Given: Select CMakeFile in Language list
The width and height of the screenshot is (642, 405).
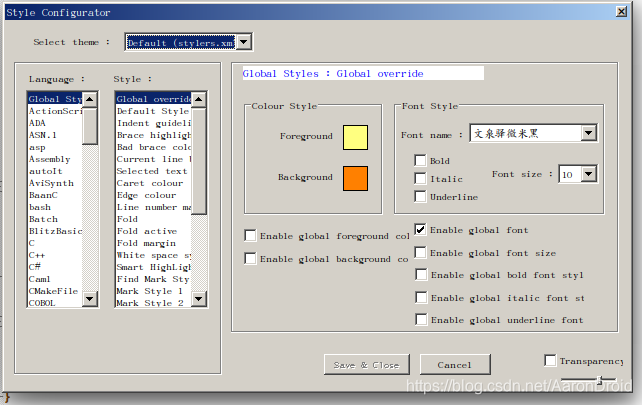Looking at the screenshot, I should 55,291.
